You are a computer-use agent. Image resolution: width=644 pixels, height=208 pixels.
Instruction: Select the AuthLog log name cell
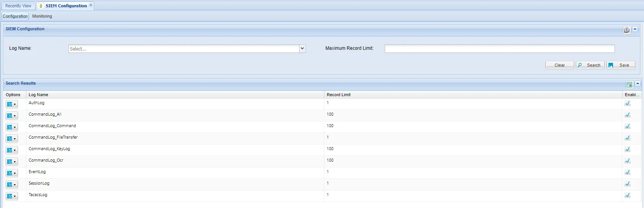(175, 104)
